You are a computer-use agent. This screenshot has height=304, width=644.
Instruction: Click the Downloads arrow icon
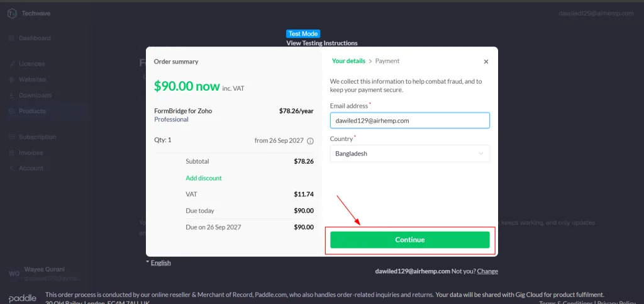click(x=11, y=95)
